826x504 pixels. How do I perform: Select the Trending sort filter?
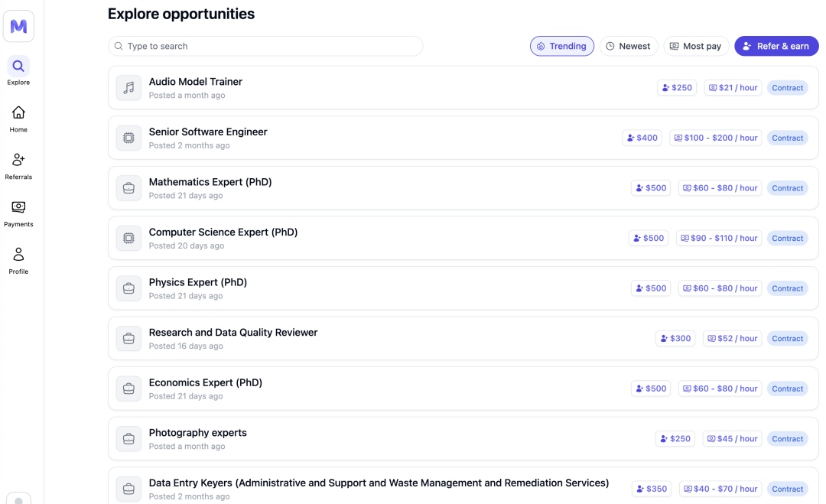(562, 46)
